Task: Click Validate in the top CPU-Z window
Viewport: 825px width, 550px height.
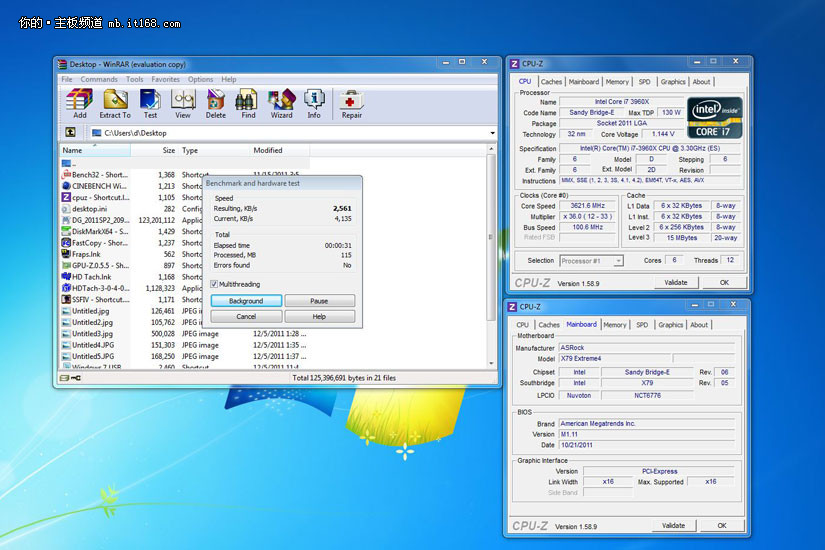Action: click(676, 283)
